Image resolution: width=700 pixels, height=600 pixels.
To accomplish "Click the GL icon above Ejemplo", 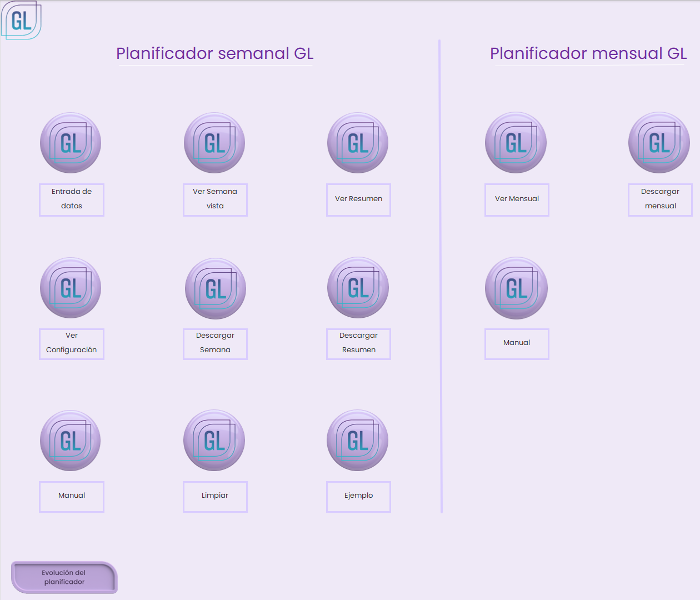I will coord(357,441).
